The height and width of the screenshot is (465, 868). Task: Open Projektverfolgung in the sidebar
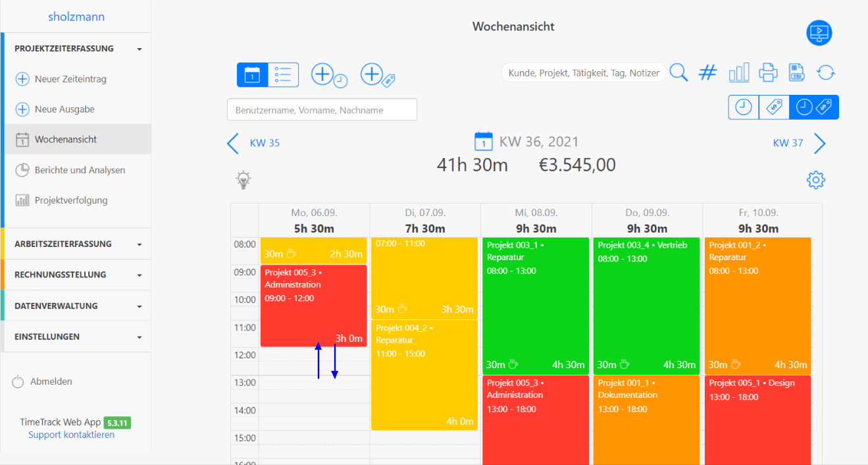point(70,200)
